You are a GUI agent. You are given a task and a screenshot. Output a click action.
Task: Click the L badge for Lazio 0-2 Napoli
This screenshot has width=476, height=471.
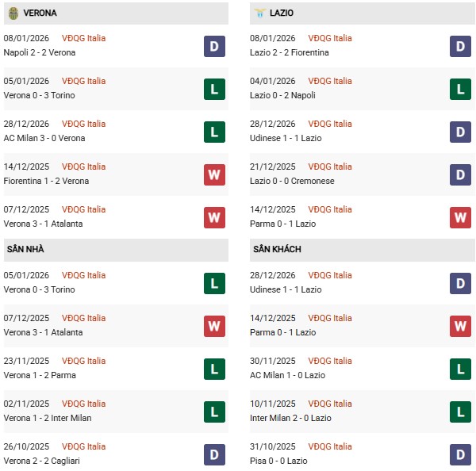tap(461, 89)
